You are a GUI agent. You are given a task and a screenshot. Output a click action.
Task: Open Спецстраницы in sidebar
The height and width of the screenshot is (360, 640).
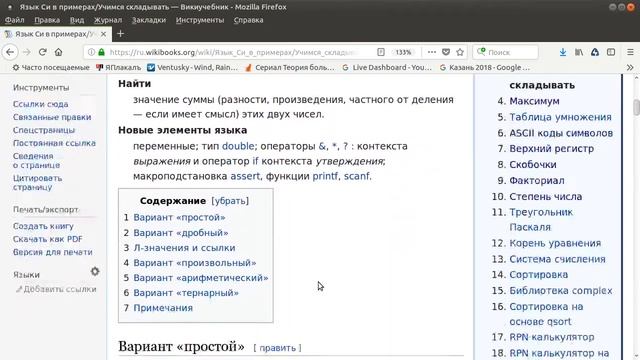pos(44,130)
